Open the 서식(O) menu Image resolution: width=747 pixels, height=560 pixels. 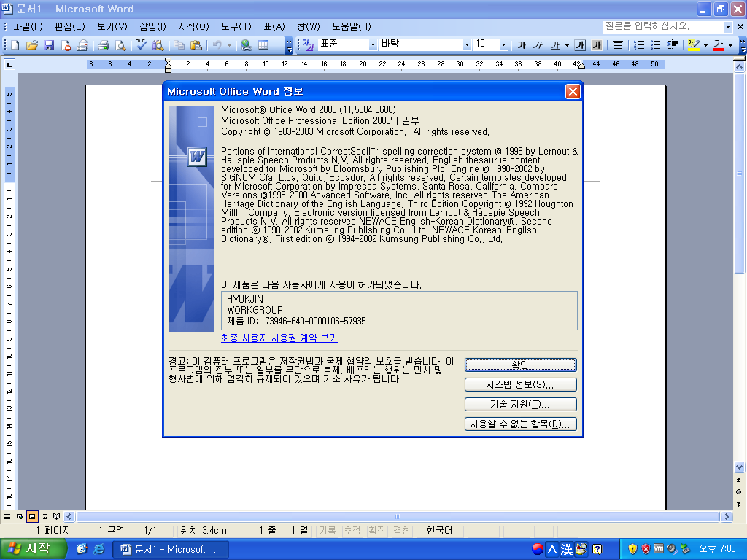click(193, 27)
